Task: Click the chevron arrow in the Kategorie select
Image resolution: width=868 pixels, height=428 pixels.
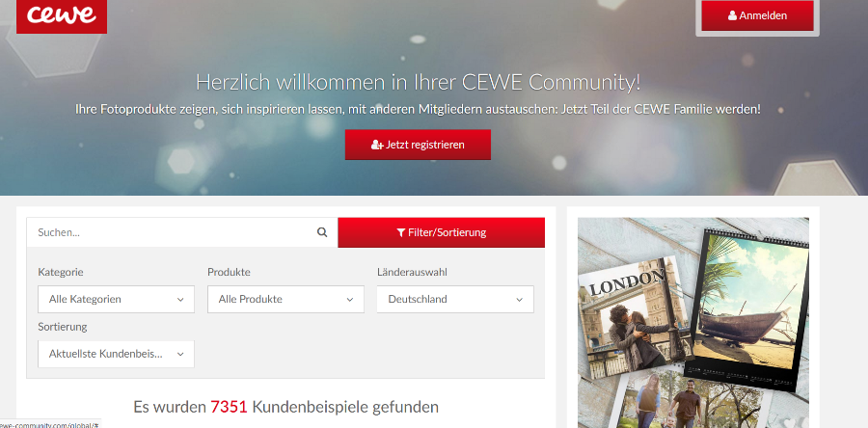Action: tap(180, 300)
